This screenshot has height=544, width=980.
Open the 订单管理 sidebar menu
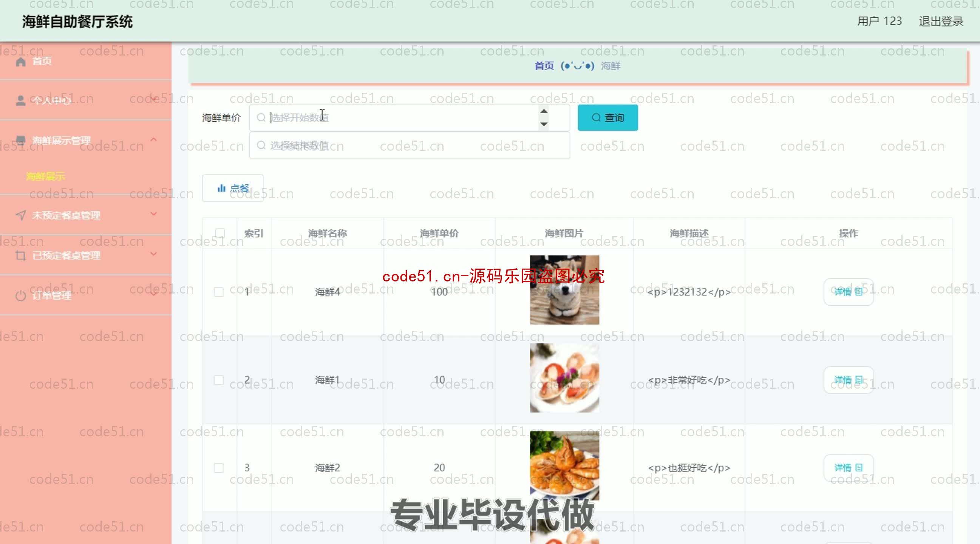pos(86,295)
